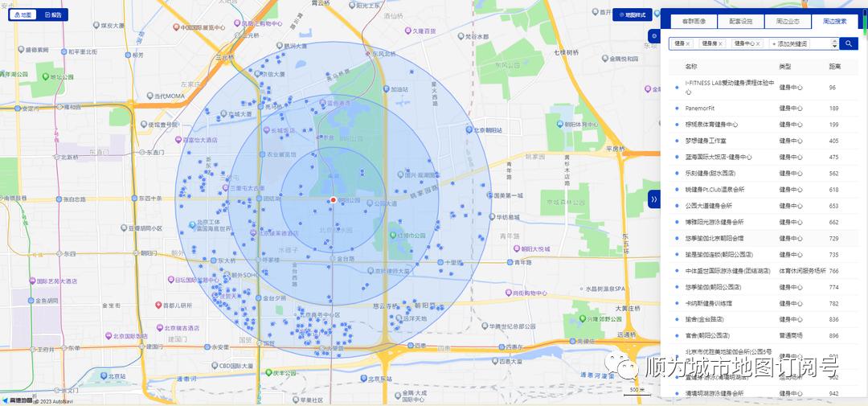868x406 pixels.
Task: Open the 客群画像 tab
Action: pos(694,22)
